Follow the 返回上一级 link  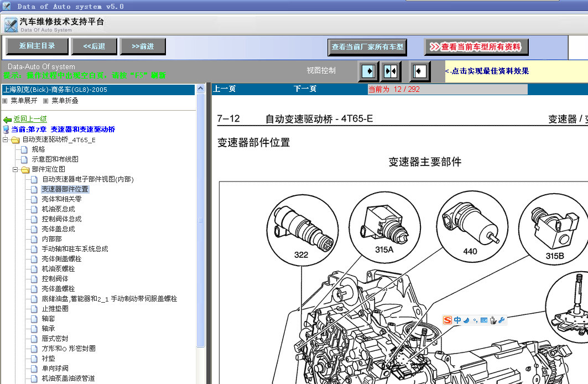[30, 119]
